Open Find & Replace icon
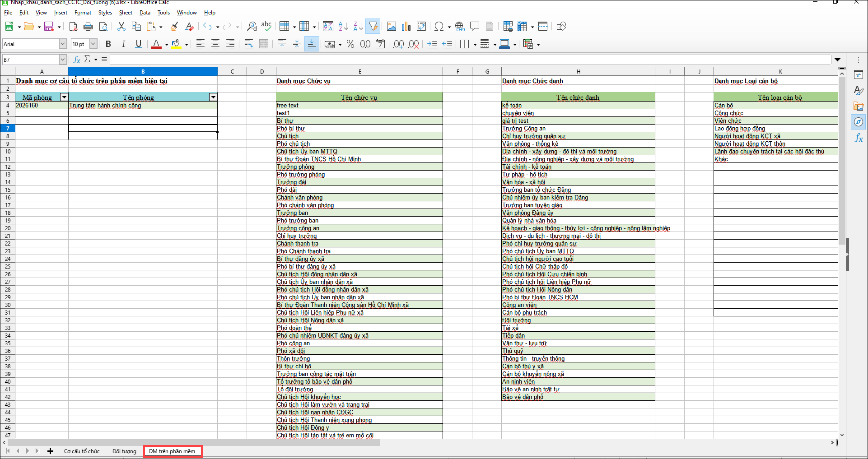 (252, 27)
